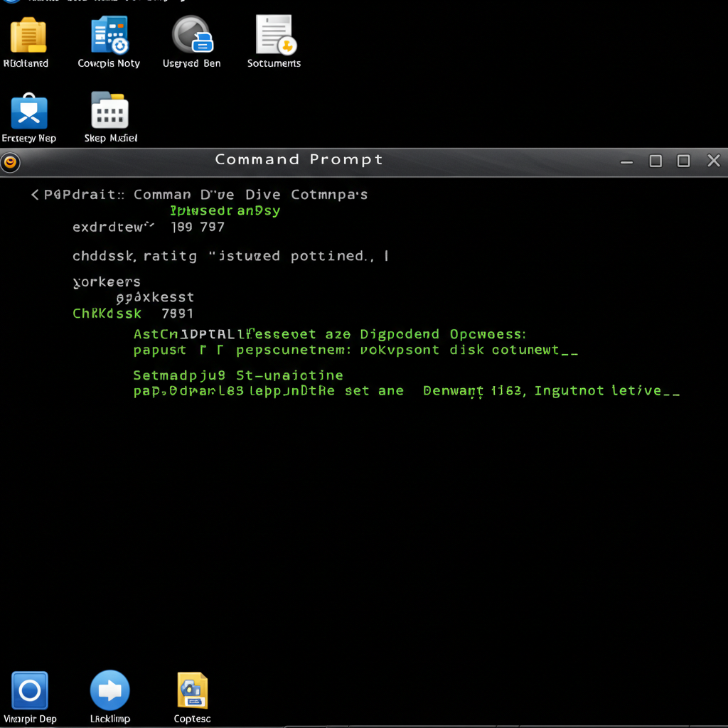Image resolution: width=728 pixels, height=728 pixels.
Task: Click the green Setmadpju8 St-unaiotine line
Action: click(x=238, y=375)
